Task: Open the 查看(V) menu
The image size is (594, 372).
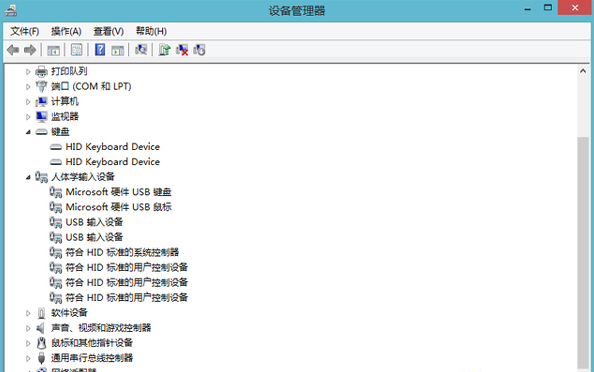Action: coord(109,31)
